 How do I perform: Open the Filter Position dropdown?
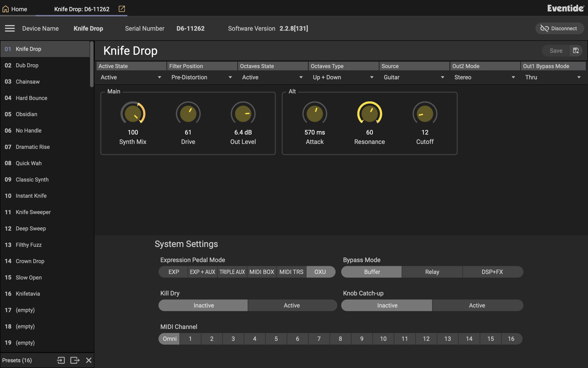click(202, 77)
